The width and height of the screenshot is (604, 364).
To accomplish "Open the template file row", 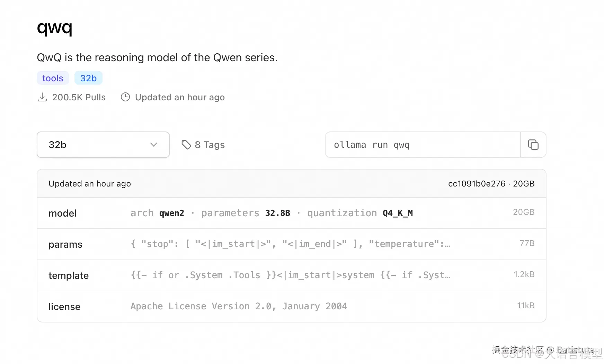I will pos(292,275).
